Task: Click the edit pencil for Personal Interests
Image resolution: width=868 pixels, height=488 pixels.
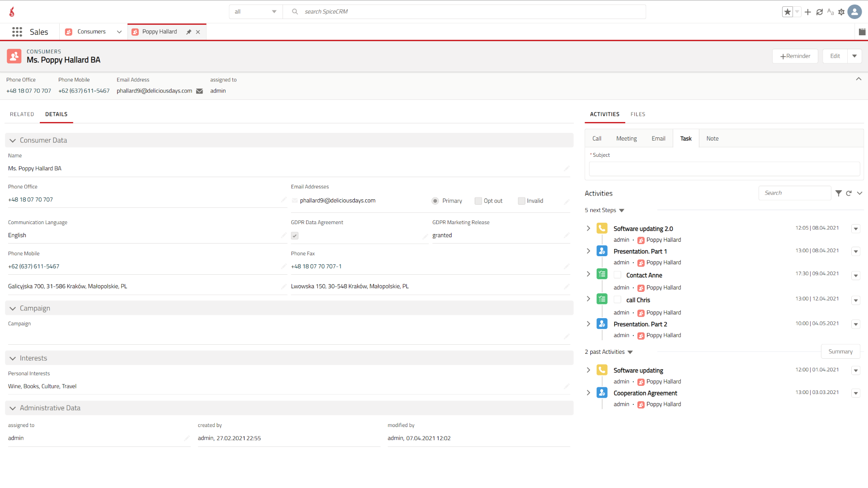Action: click(x=566, y=386)
